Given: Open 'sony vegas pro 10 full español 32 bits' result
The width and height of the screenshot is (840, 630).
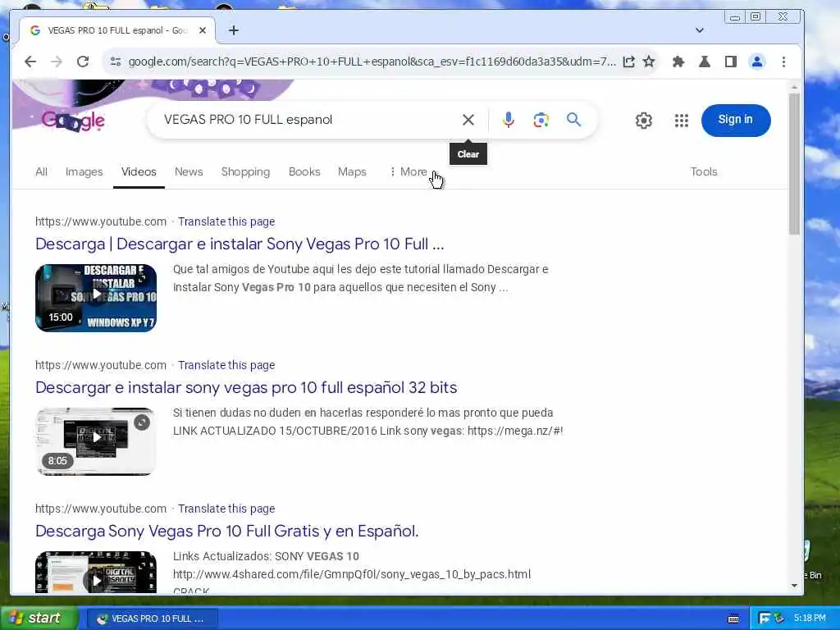Looking at the screenshot, I should 246,388.
